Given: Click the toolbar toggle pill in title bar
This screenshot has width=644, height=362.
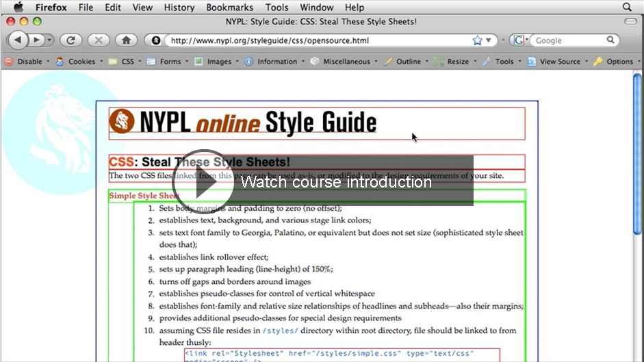Looking at the screenshot, I should (630, 21).
